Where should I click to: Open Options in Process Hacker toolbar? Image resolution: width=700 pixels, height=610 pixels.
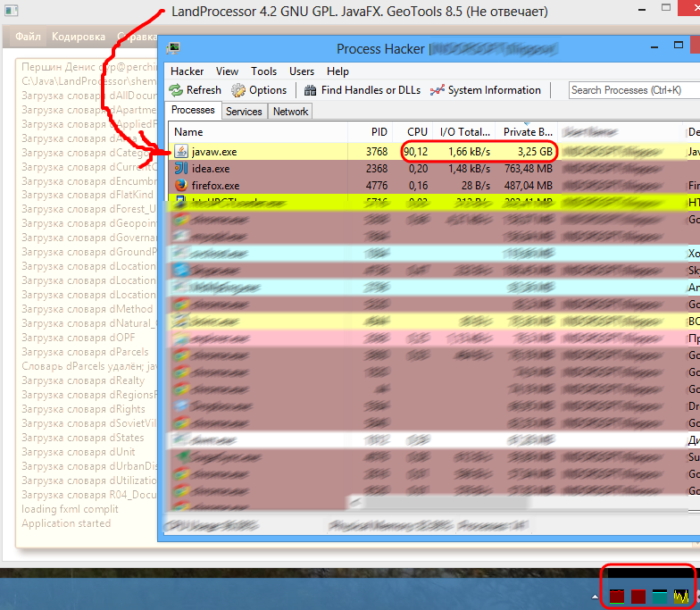(259, 90)
